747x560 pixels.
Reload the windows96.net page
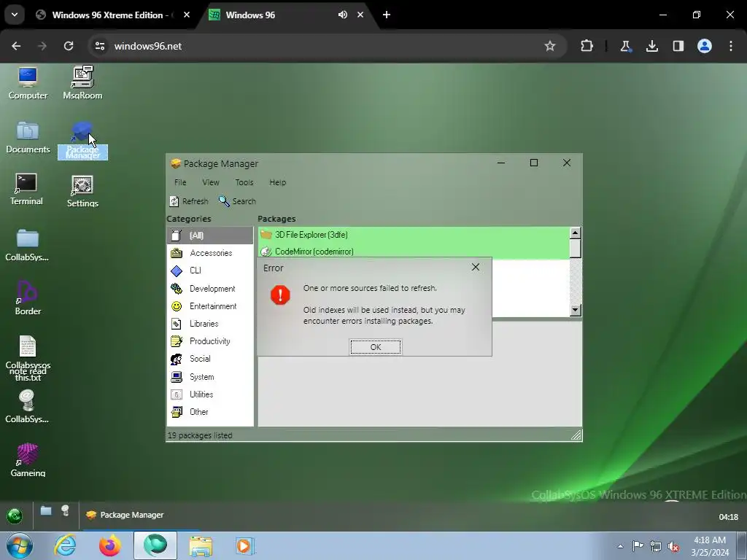pyautogui.click(x=69, y=46)
